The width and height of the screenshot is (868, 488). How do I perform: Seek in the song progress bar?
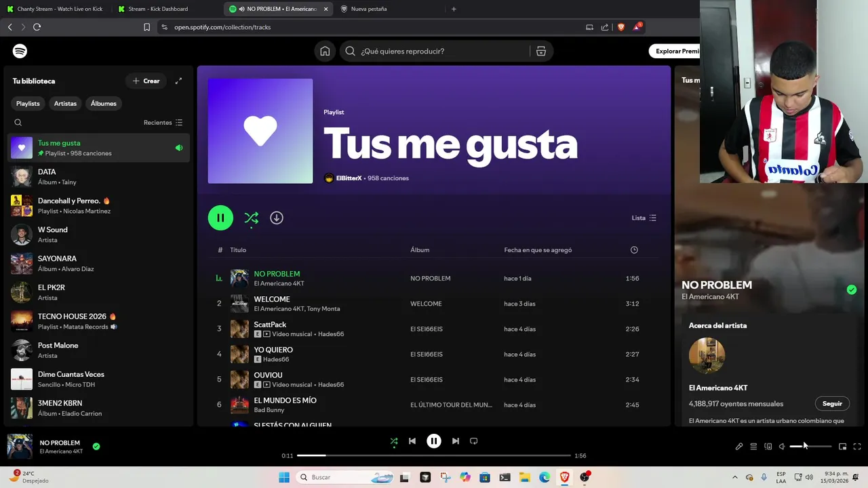[434, 455]
